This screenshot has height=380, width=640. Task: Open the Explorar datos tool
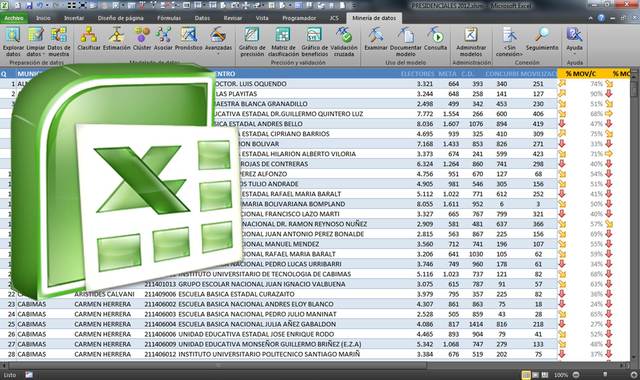click(13, 42)
